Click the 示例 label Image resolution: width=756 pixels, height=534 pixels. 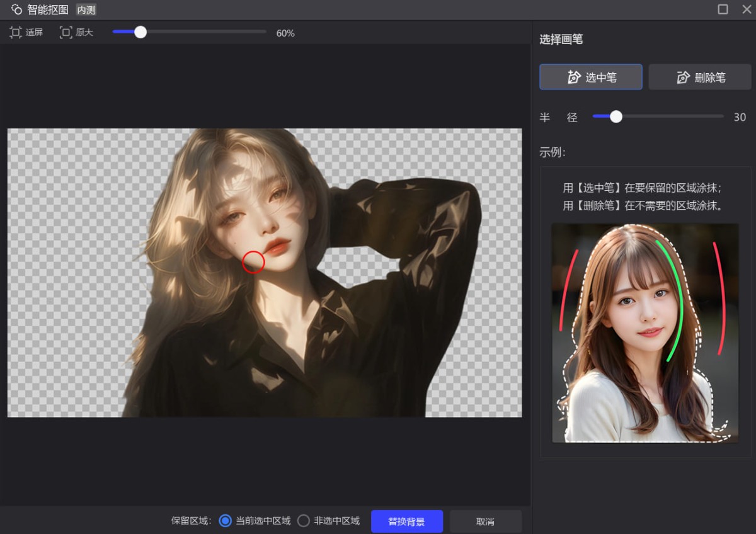tap(553, 152)
